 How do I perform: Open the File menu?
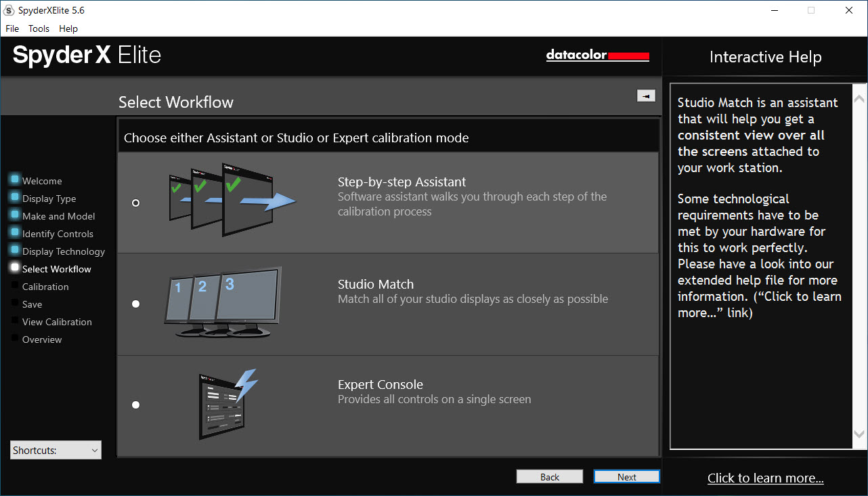pyautogui.click(x=12, y=28)
